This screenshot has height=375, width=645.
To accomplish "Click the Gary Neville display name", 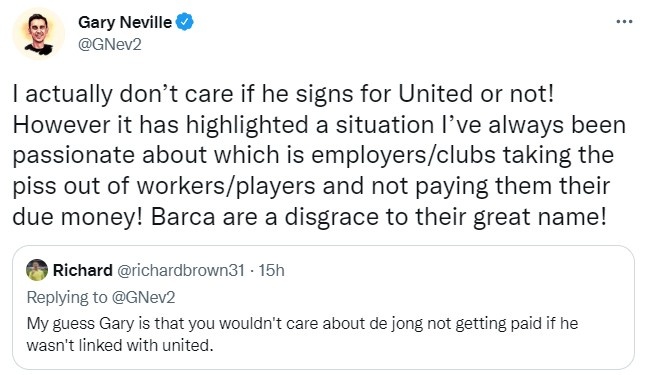I will pyautogui.click(x=125, y=22).
